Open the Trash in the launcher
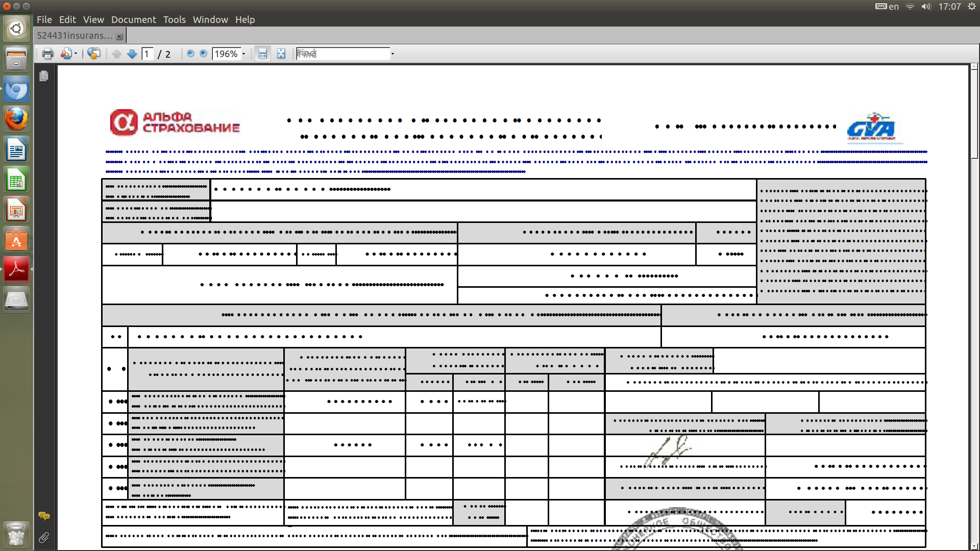The height and width of the screenshot is (551, 980). (x=16, y=534)
